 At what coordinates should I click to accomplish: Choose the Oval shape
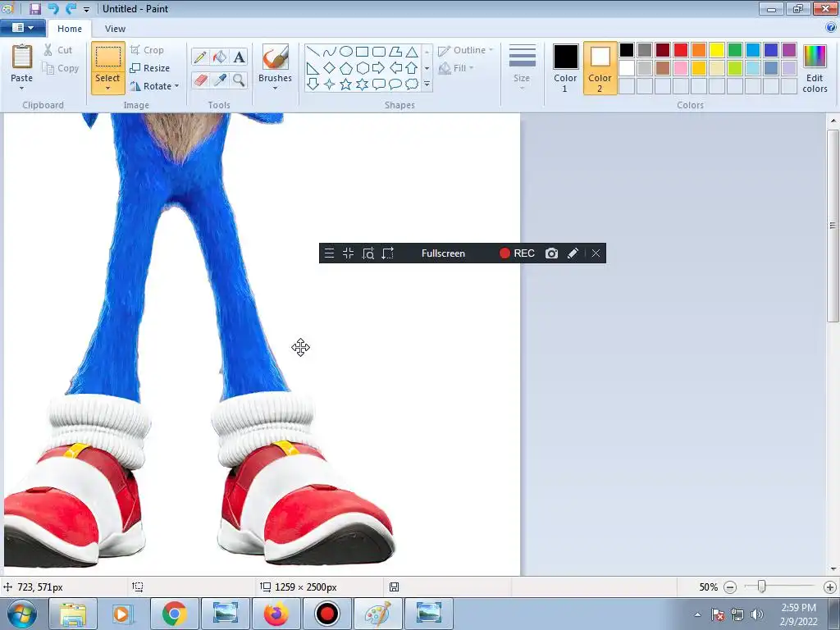coord(346,52)
